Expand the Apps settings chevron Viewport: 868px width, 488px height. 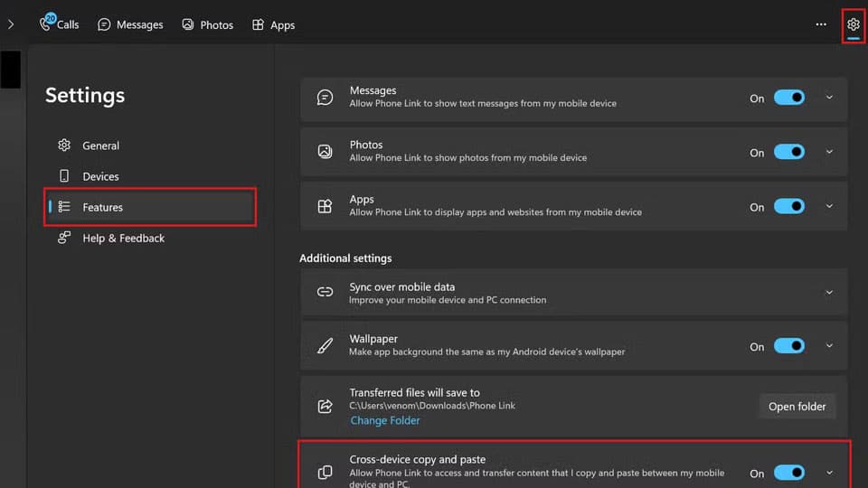pos(829,207)
